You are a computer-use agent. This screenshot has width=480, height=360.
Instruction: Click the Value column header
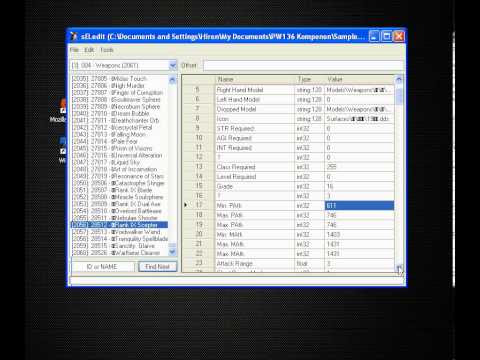point(359,79)
